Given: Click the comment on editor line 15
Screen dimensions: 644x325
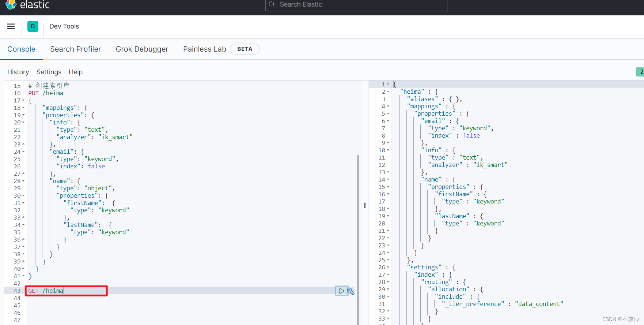Looking at the screenshot, I should (49, 86).
